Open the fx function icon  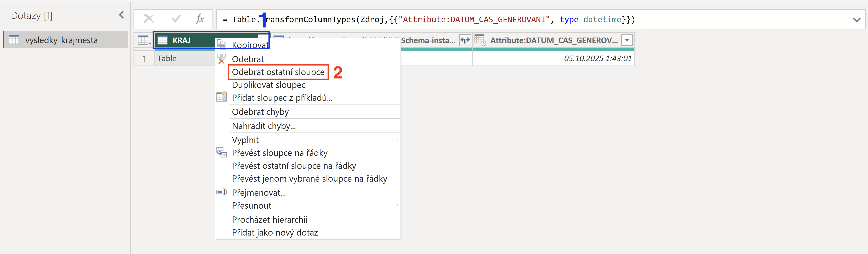[200, 19]
